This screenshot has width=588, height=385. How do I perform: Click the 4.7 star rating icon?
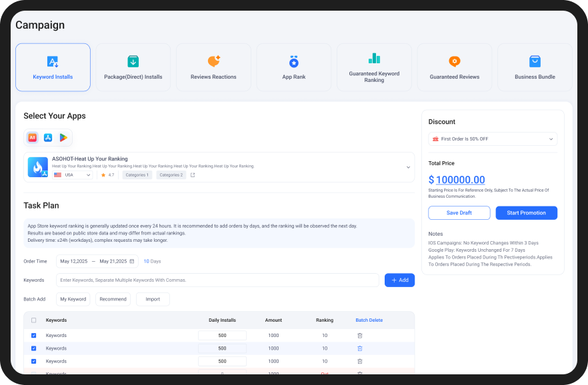103,175
